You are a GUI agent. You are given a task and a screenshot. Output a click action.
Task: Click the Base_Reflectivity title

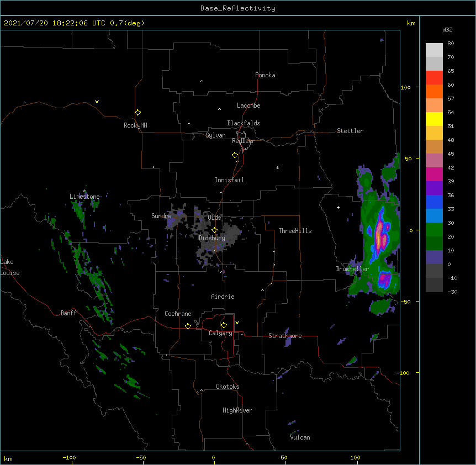tap(238, 8)
